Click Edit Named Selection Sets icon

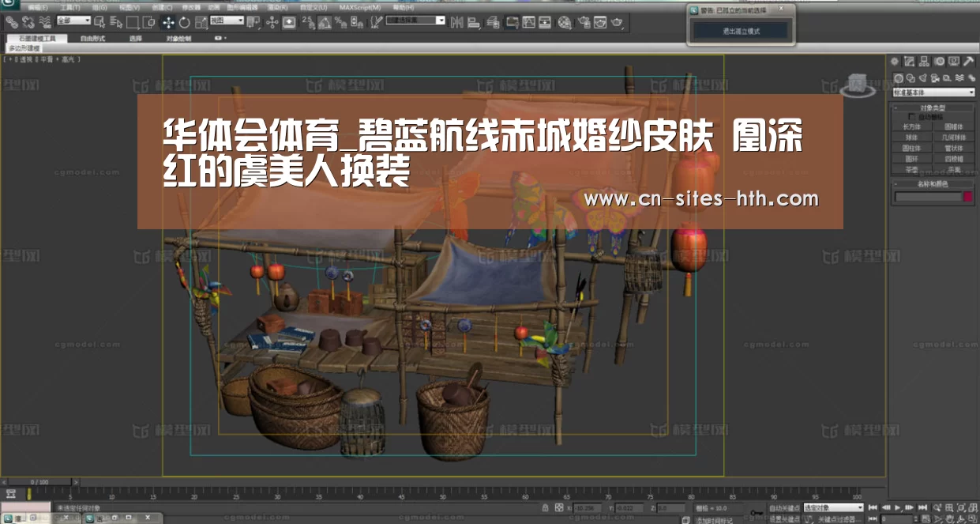coord(377,22)
